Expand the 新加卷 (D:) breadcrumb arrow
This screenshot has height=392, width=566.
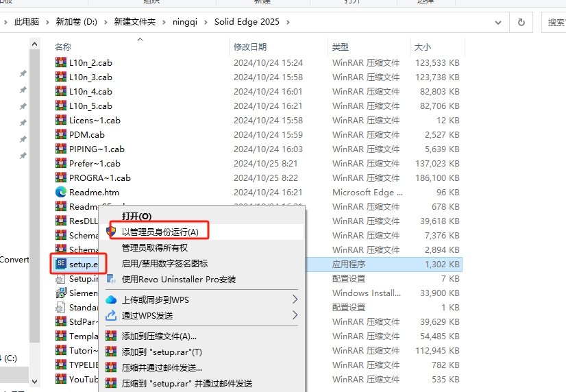click(x=106, y=22)
